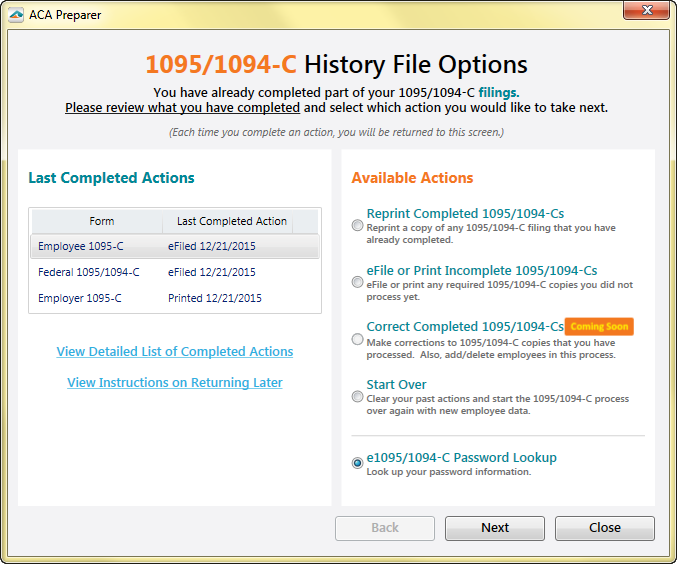Click the Close button at bottom
This screenshot has width=677, height=564.
click(604, 528)
